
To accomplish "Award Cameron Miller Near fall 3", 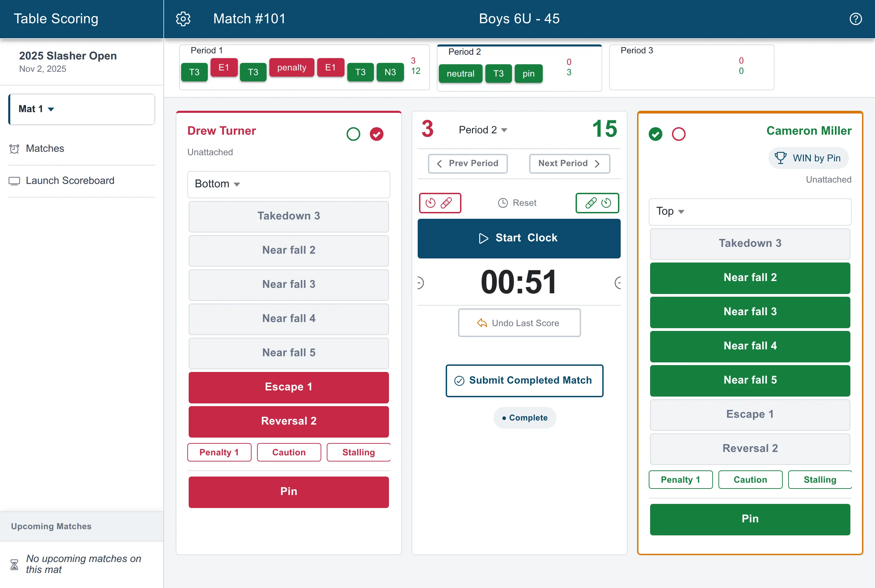I will coord(750,312).
